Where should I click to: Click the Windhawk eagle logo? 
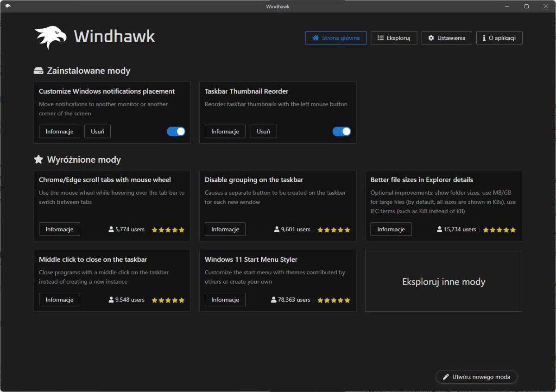(51, 37)
